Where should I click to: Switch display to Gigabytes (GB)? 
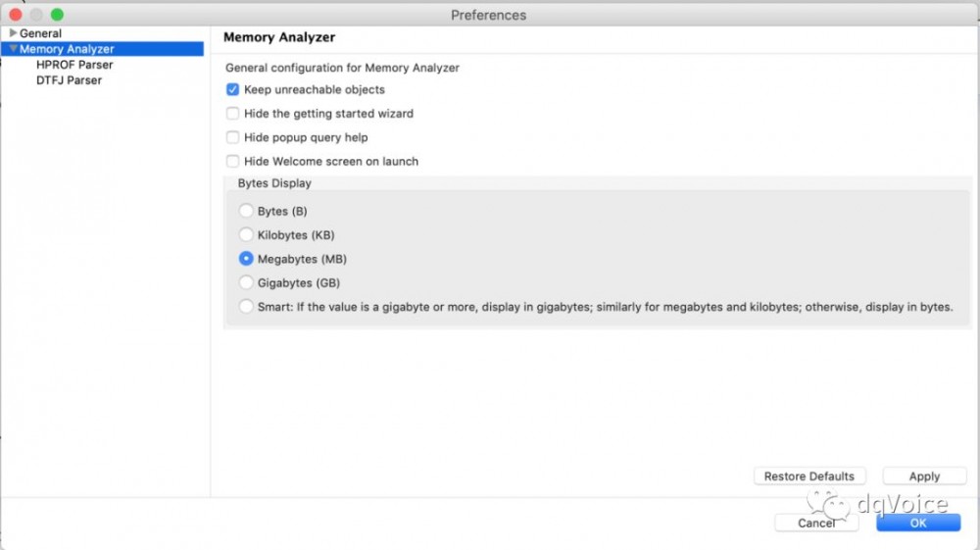[246, 283]
